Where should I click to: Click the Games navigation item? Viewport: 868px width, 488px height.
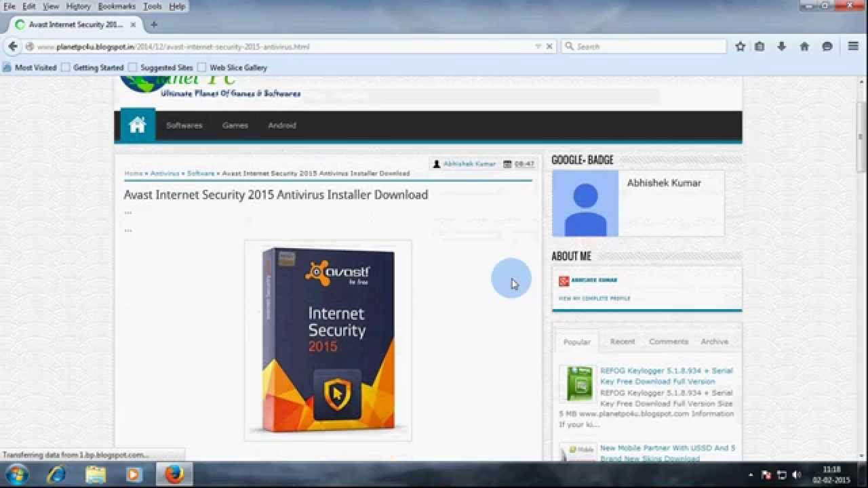(x=235, y=125)
